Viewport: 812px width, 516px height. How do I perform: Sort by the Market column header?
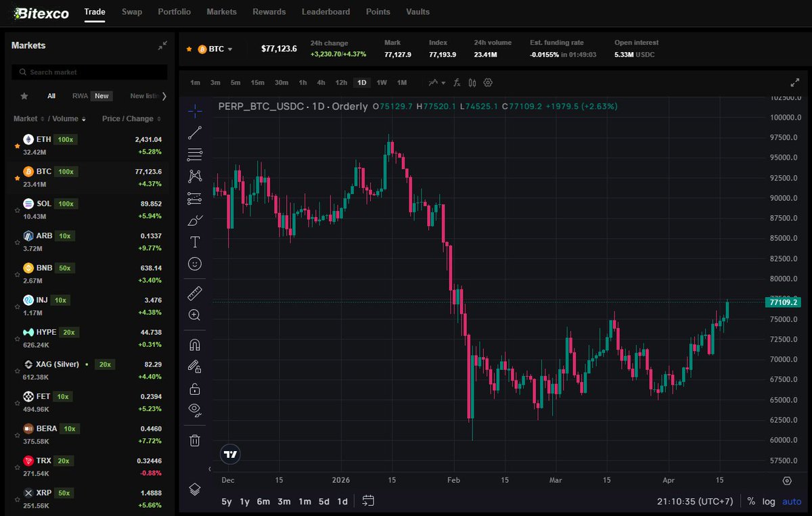pyautogui.click(x=28, y=118)
